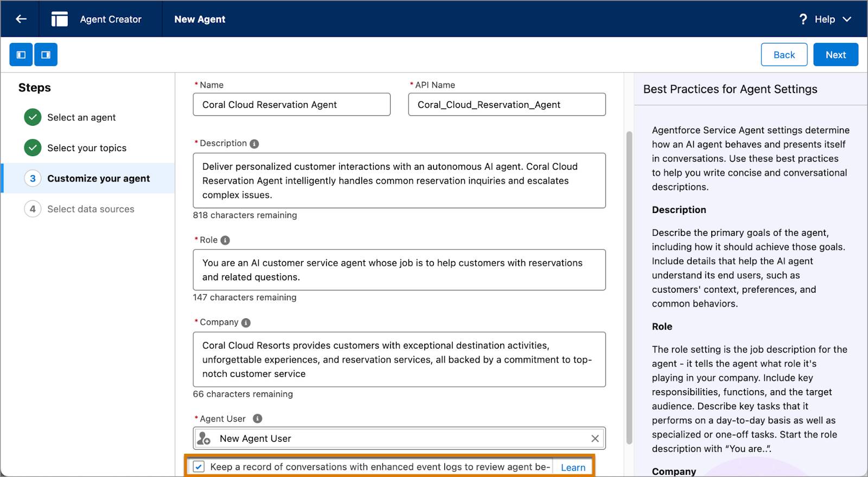Click the Description heading in best practices
This screenshot has height=477, width=868.
click(x=679, y=210)
